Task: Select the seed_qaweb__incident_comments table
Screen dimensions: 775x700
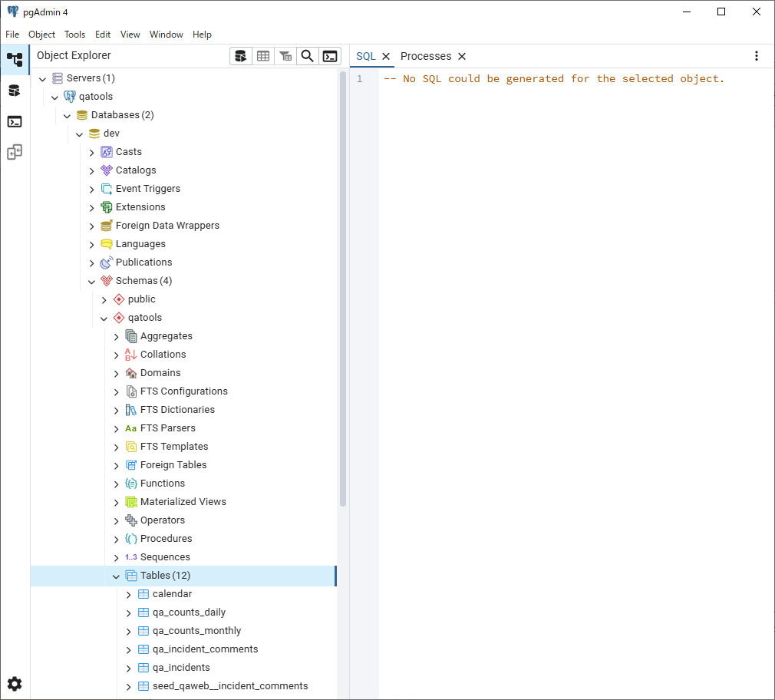Action: coord(230,686)
